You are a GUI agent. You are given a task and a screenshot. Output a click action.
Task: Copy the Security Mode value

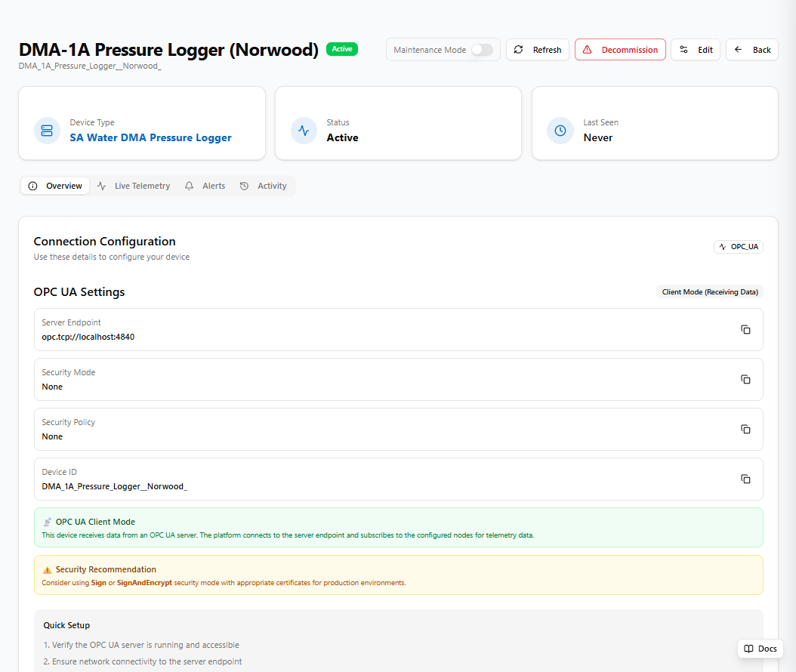(x=745, y=379)
